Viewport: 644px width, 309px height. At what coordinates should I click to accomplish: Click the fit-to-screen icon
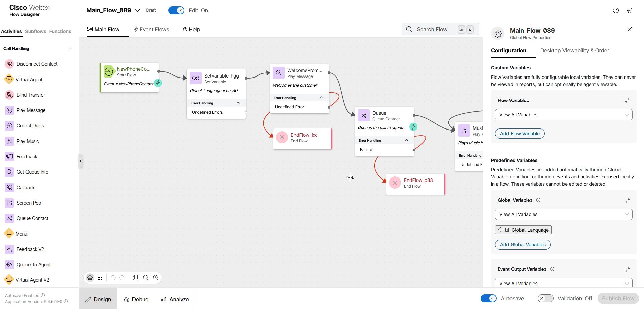click(136, 278)
